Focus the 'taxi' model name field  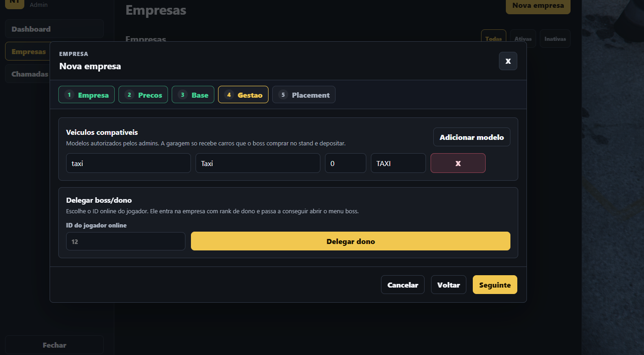click(129, 163)
